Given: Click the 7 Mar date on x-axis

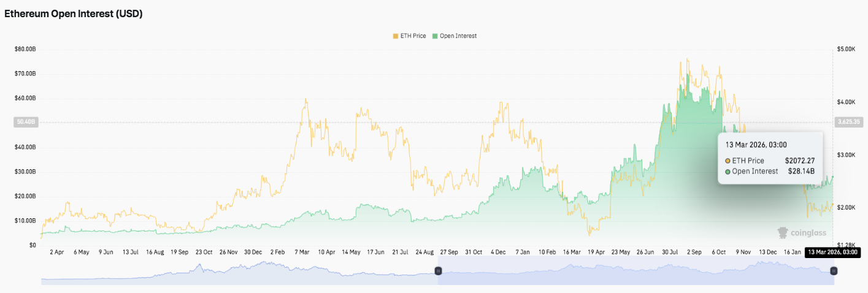Looking at the screenshot, I should click(x=301, y=252).
